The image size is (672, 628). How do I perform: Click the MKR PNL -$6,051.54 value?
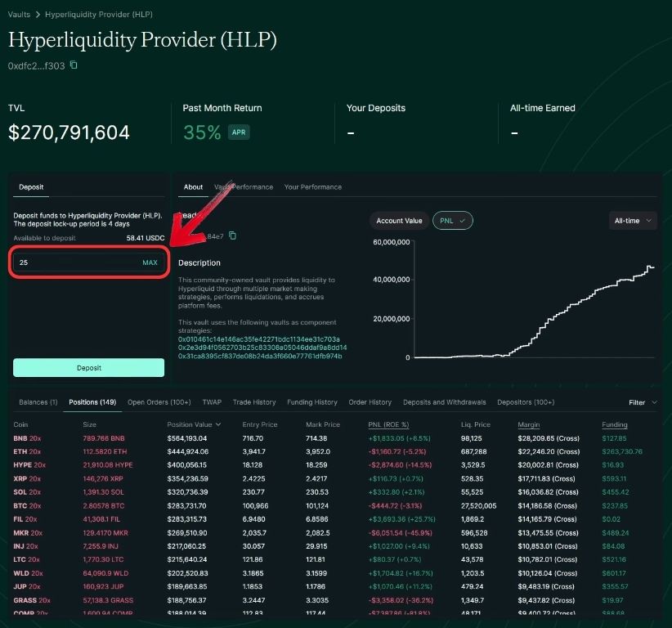(401, 533)
